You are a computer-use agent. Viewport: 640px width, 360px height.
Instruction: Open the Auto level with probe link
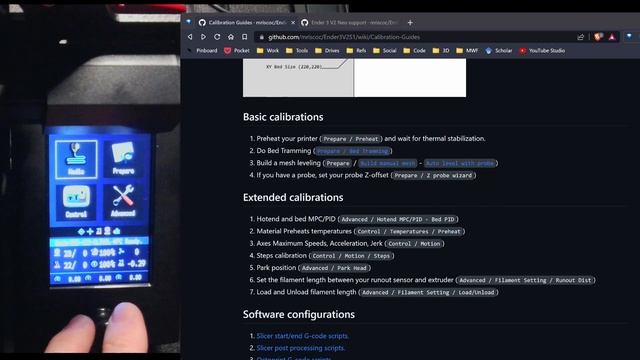pyautogui.click(x=460, y=163)
